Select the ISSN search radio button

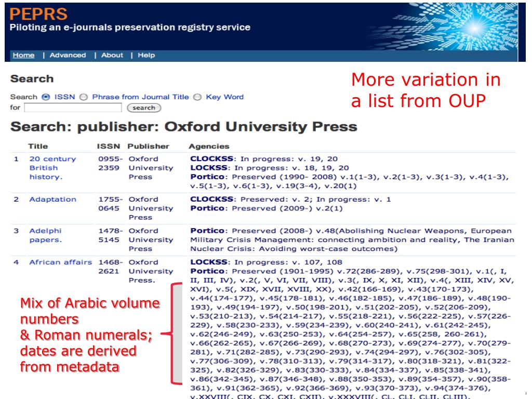click(x=46, y=97)
